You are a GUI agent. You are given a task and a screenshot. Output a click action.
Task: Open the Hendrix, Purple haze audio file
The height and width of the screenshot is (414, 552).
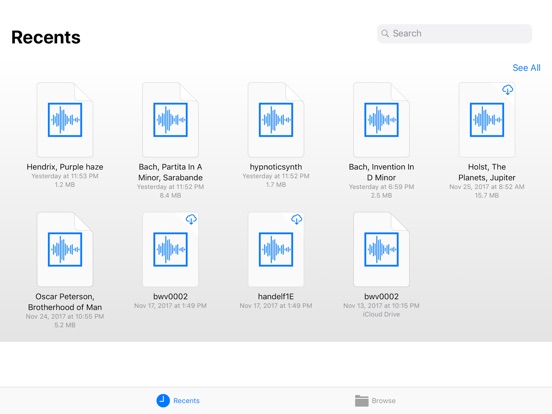(65, 120)
